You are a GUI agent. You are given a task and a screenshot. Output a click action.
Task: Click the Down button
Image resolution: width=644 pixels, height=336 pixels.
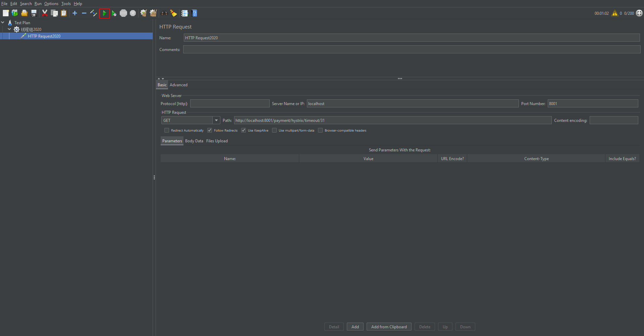click(x=465, y=327)
